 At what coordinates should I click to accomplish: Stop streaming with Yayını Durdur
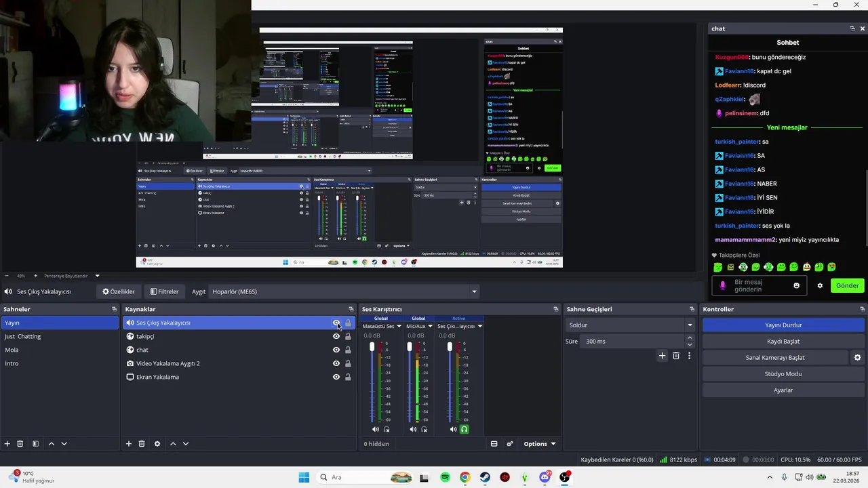[x=783, y=325]
